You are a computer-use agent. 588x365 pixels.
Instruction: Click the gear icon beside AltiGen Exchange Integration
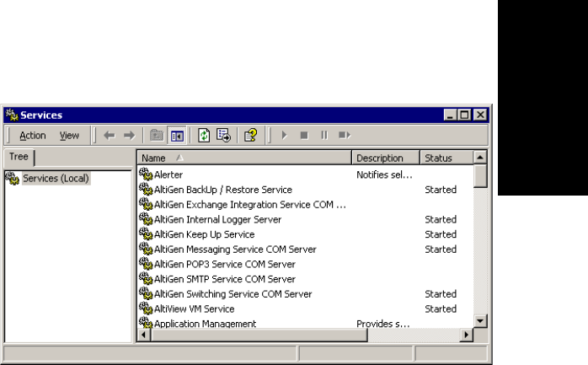(x=146, y=204)
